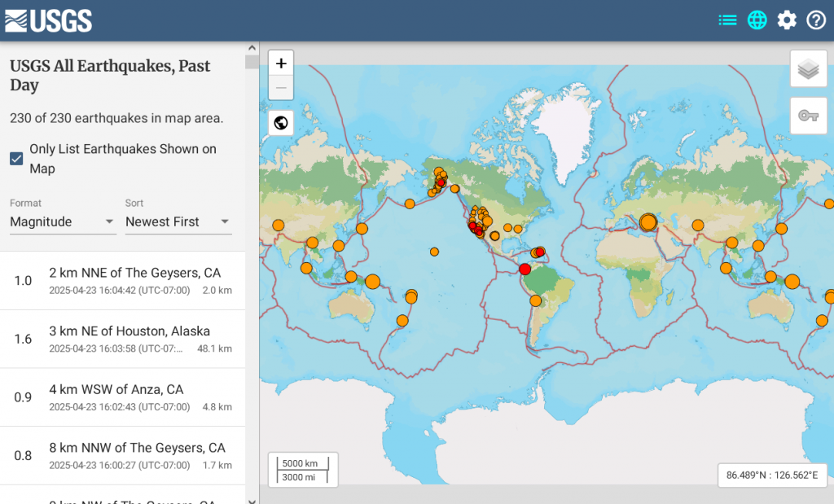Viewport: 834px width, 504px height.
Task: Toggle the earthquake list view icon
Action: coord(727,20)
